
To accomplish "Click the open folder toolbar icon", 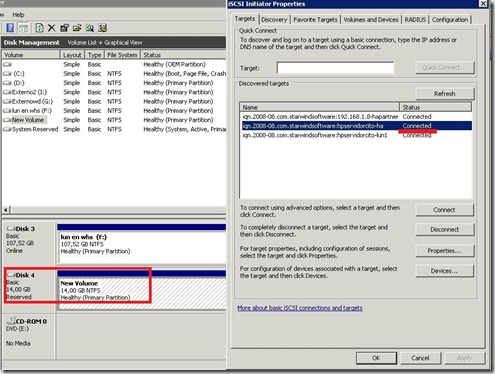I will click(77, 28).
